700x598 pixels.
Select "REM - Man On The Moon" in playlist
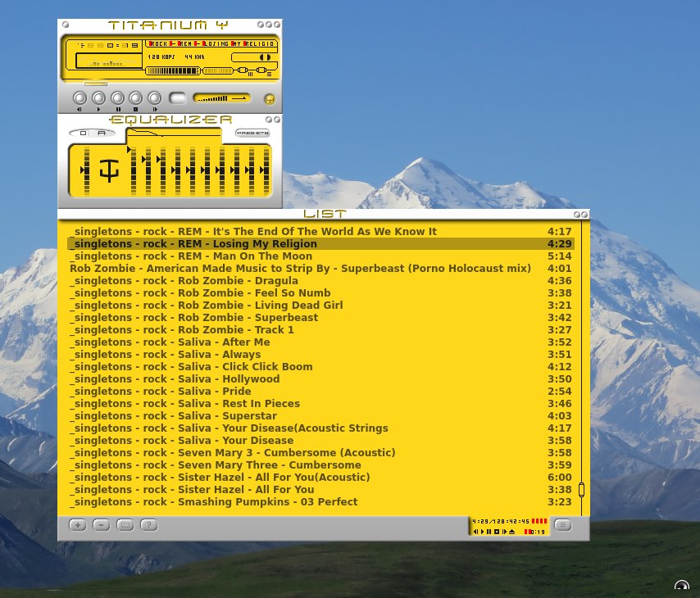click(320, 256)
